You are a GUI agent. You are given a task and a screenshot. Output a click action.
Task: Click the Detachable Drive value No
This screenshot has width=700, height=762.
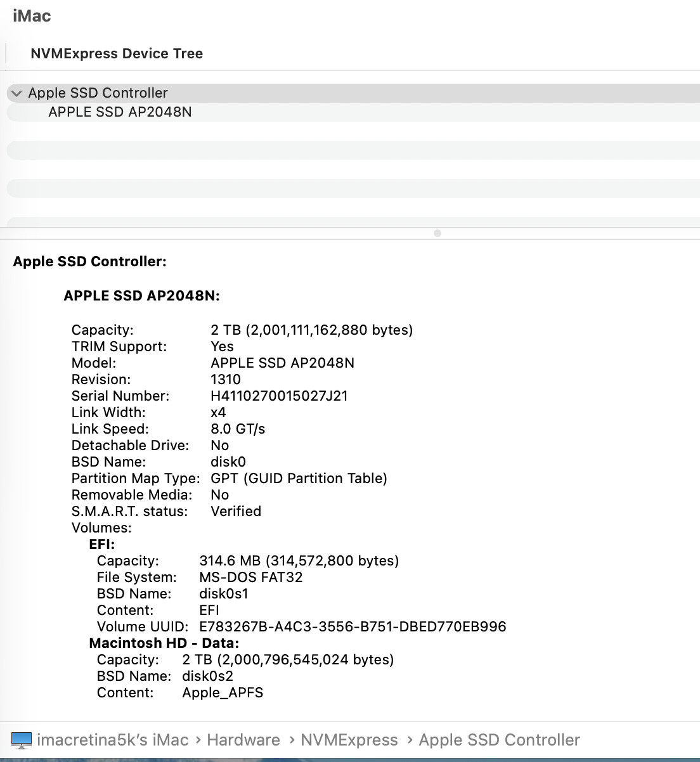(220, 446)
